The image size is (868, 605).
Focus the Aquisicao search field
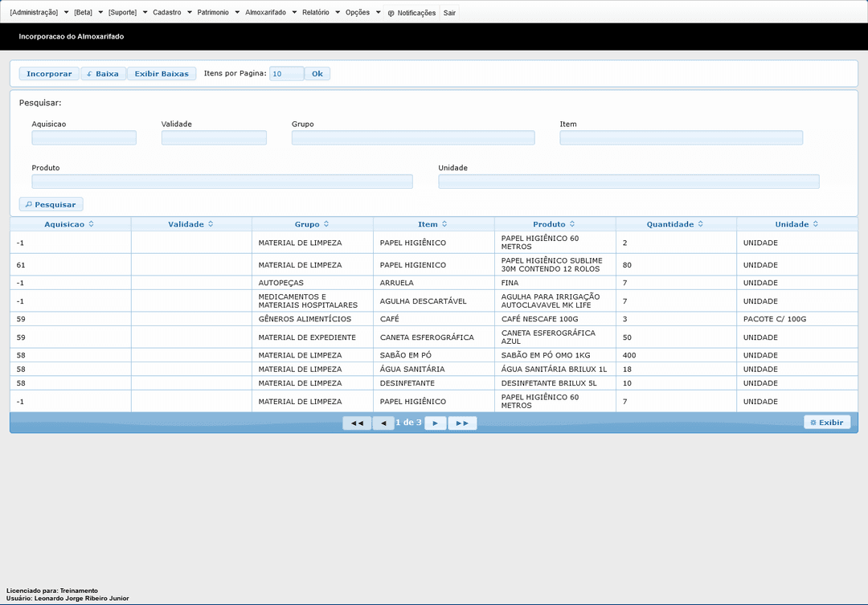click(x=84, y=138)
